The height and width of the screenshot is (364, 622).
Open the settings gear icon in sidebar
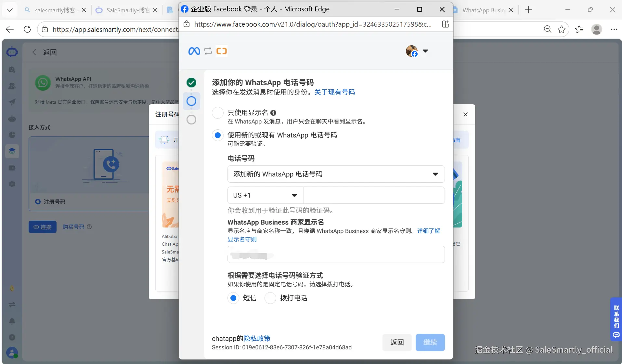click(x=12, y=184)
